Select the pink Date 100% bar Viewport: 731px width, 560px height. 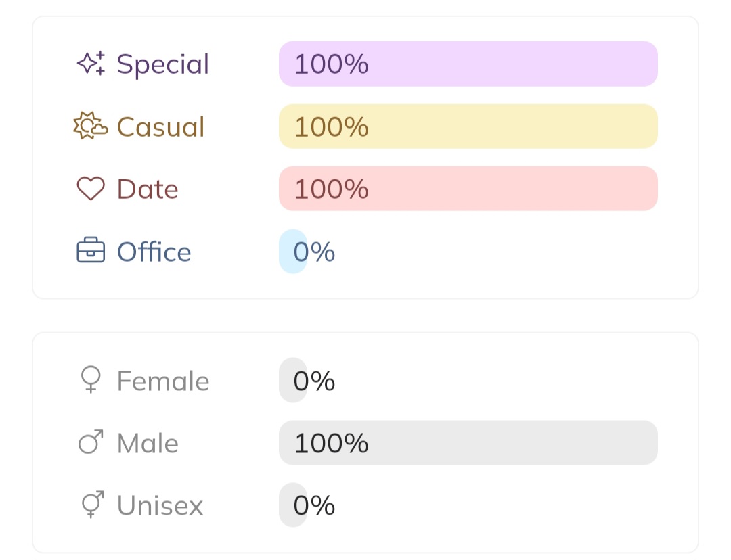pyautogui.click(x=468, y=189)
